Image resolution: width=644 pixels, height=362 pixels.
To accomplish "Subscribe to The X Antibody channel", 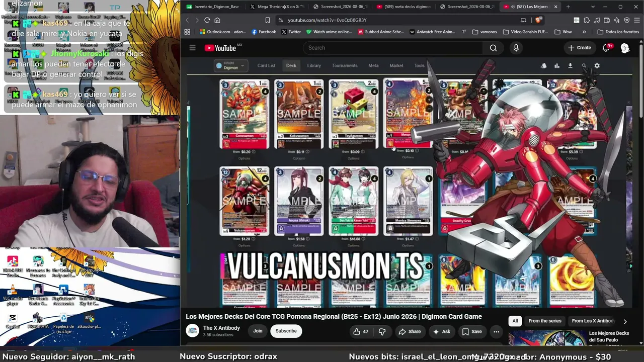I will click(286, 331).
